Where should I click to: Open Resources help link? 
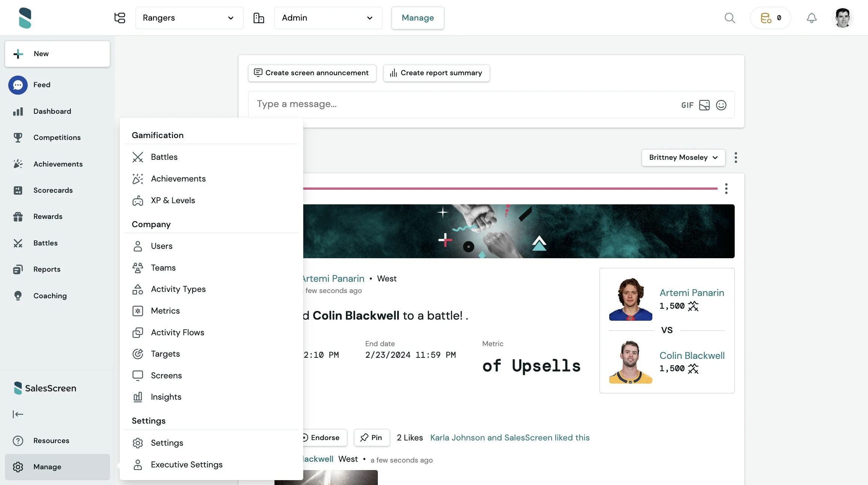coord(57,440)
